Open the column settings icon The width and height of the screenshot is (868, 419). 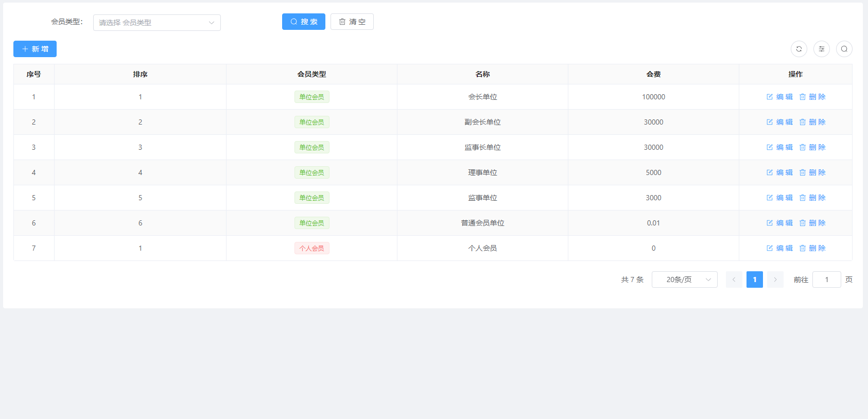pos(821,49)
